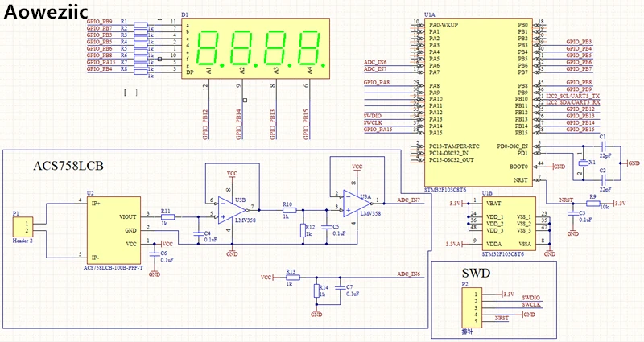Select capacitor C1 22pF
This screenshot has width=644, height=342.
(x=603, y=146)
